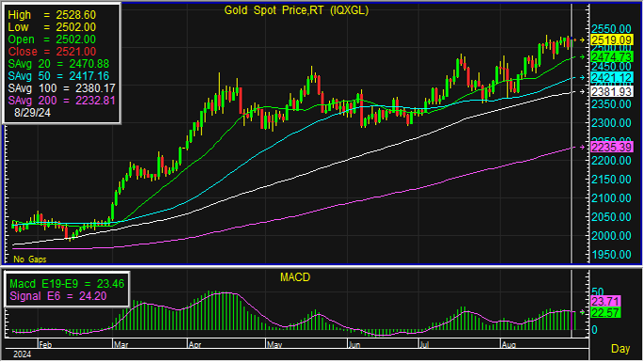Click the 2100.00 price axis label
This screenshot has height=362, width=644.
611,198
